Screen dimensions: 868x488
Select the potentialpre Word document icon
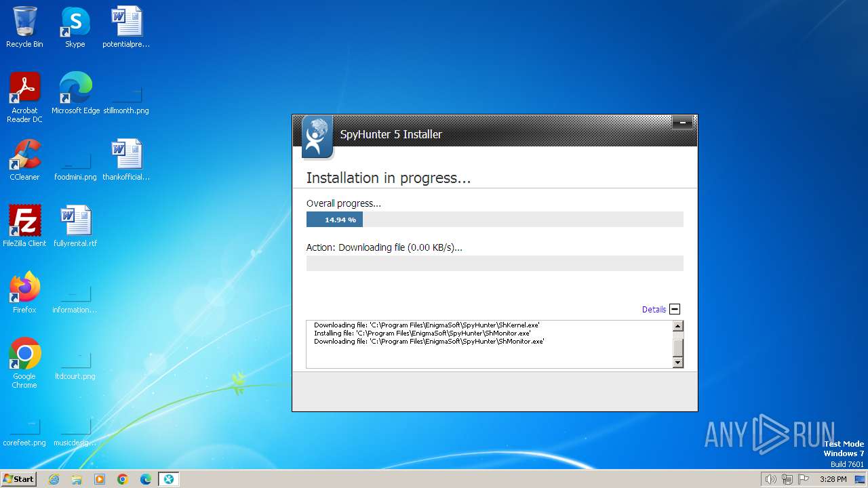[x=126, y=27]
